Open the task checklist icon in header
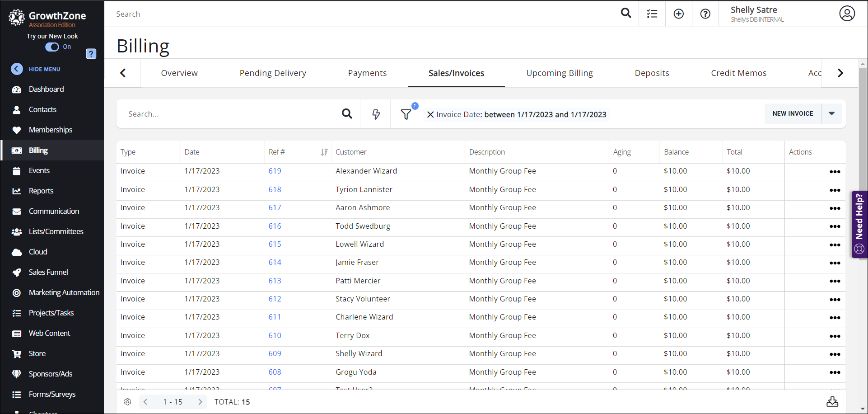868x414 pixels. pos(652,14)
